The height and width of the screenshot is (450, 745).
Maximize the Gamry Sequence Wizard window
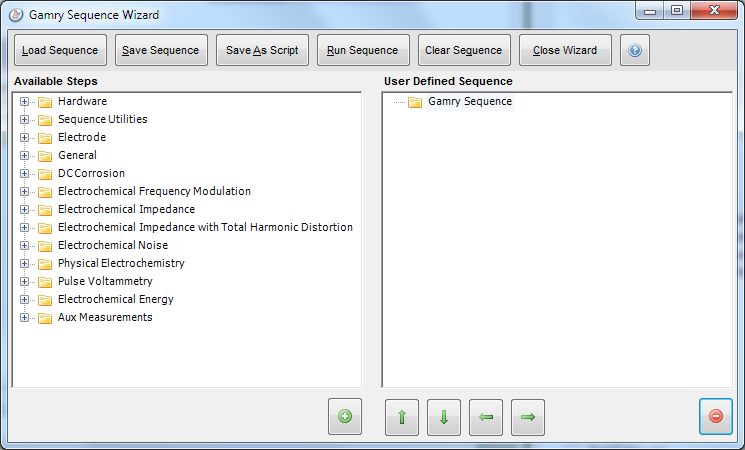677,10
